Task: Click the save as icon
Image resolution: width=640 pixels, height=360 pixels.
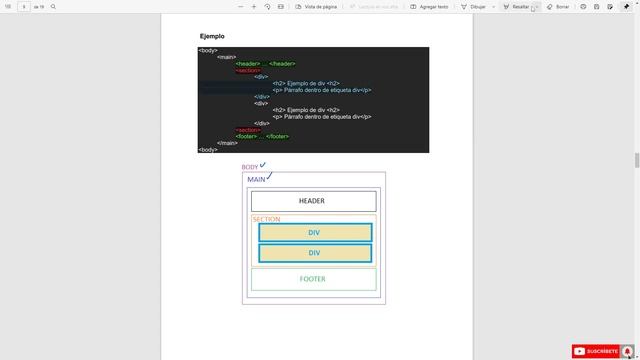Action: pyautogui.click(x=610, y=7)
